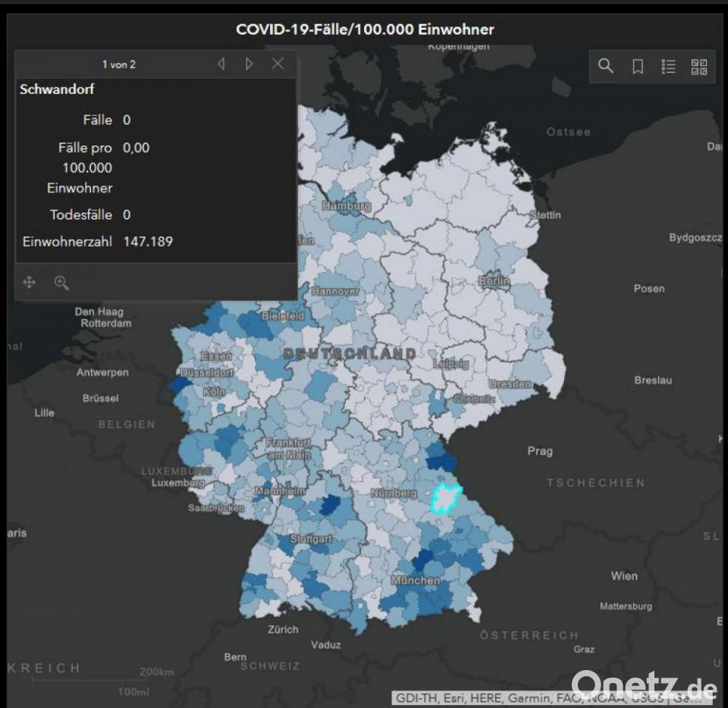Click the Stuttgart label on the map
Image resolution: width=728 pixels, height=708 pixels.
[x=311, y=539]
